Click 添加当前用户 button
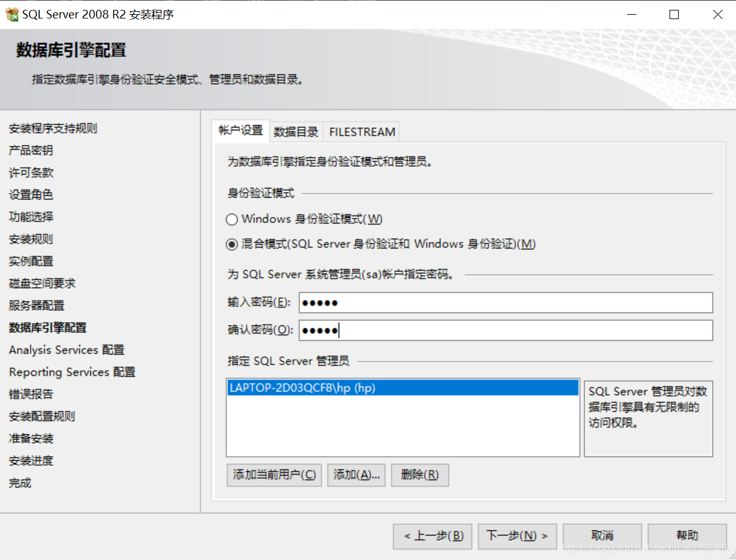This screenshot has height=560, width=736. coord(274,475)
